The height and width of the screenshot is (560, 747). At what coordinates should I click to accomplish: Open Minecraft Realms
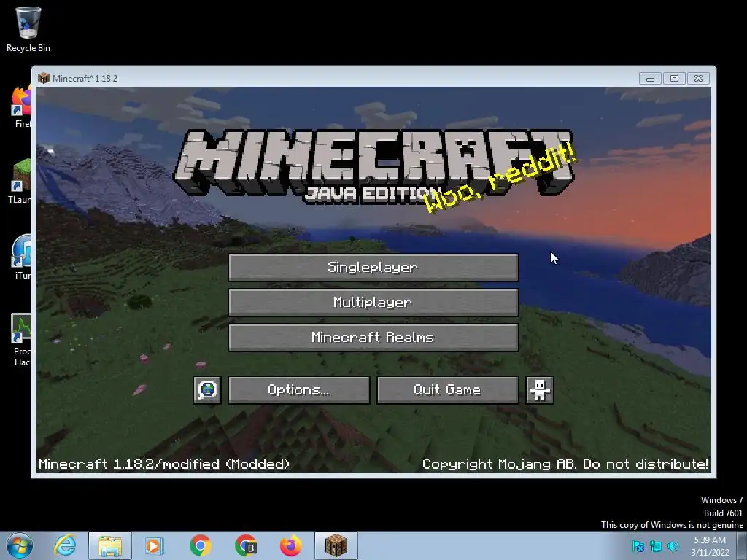click(373, 338)
